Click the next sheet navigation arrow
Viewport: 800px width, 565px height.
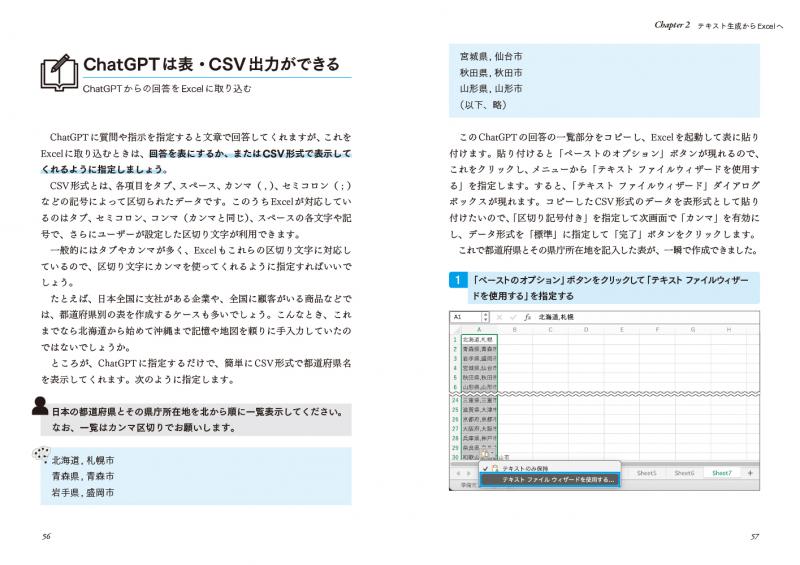coord(469,473)
